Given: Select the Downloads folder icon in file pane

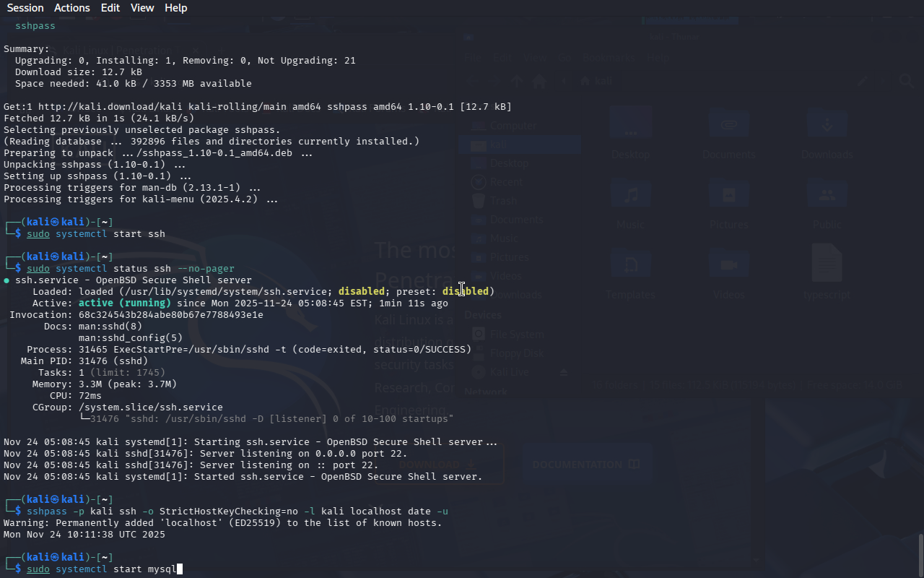Looking at the screenshot, I should tap(827, 124).
